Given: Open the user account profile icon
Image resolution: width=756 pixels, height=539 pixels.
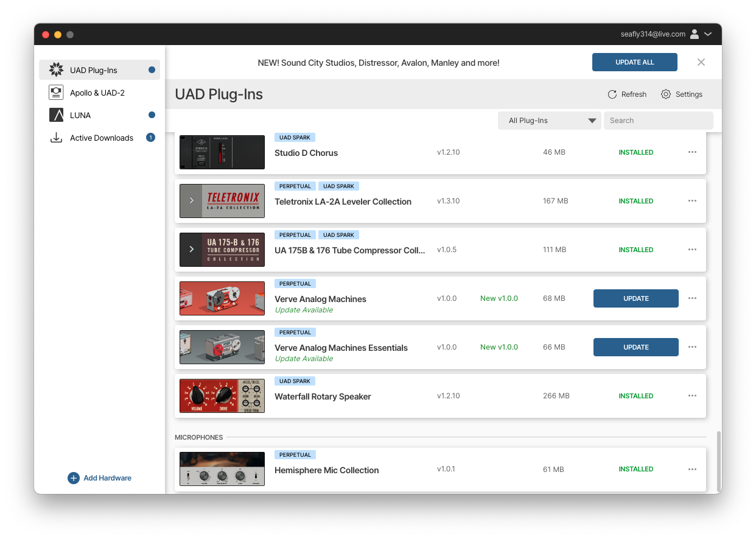Looking at the screenshot, I should [694, 34].
